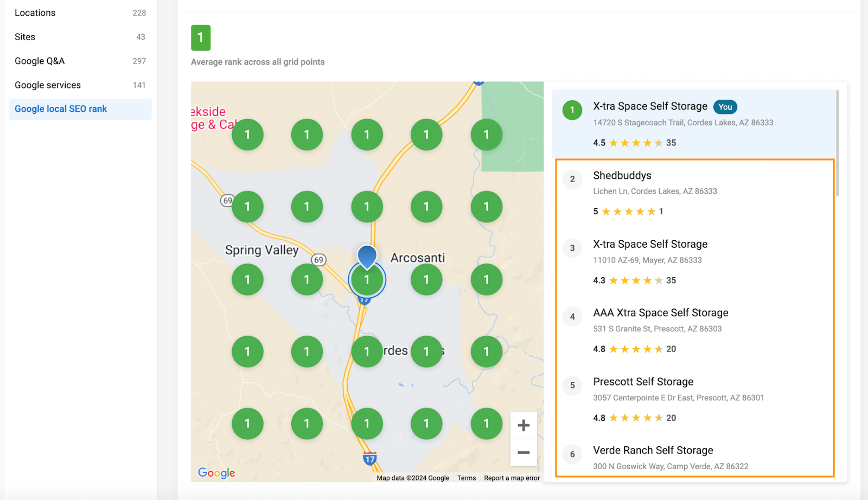Click address 14720 S Stagecoach Trail
This screenshot has width=868, height=500.
click(x=684, y=123)
